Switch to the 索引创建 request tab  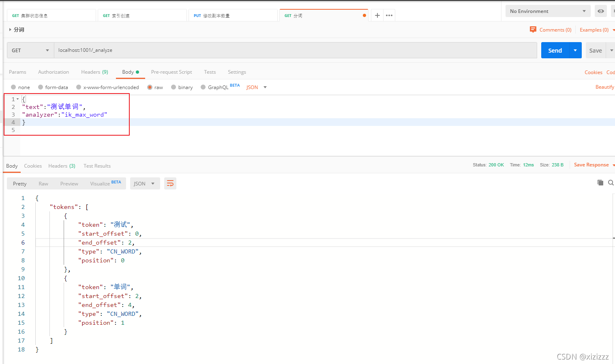pos(142,15)
